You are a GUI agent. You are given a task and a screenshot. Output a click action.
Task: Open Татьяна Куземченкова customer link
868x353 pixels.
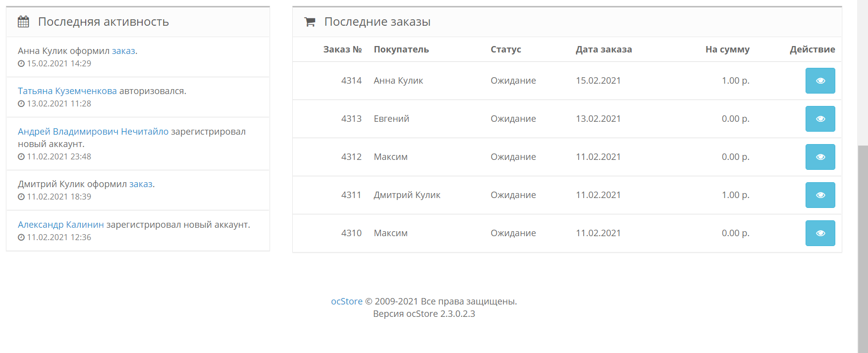pyautogui.click(x=67, y=91)
